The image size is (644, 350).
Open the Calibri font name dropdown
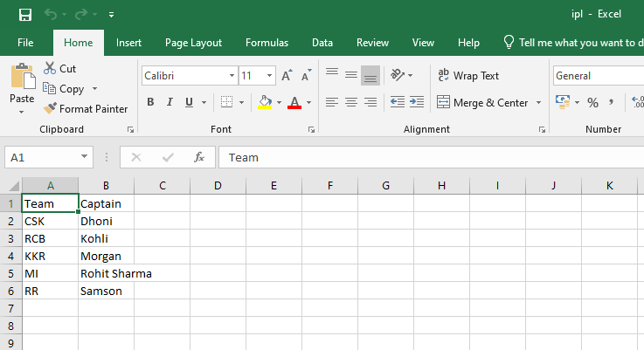pyautogui.click(x=232, y=75)
